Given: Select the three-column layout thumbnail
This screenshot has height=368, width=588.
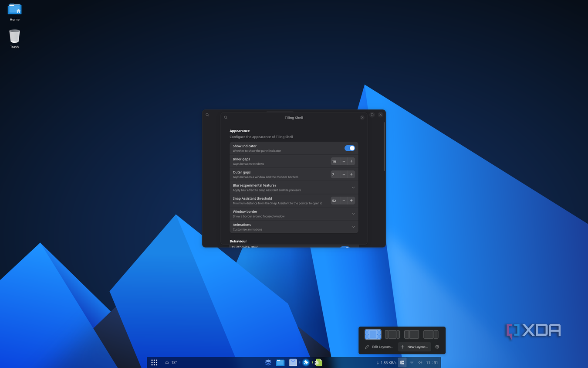Looking at the screenshot, I should 392,334.
